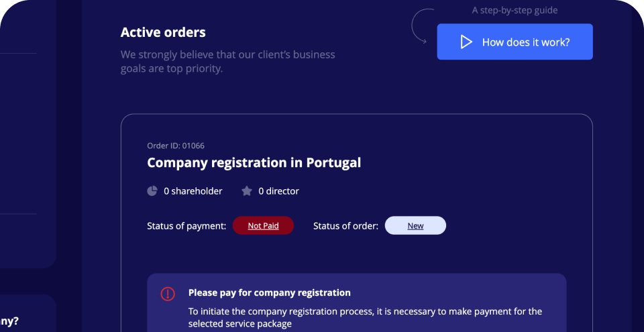Click the pie chart shareholder icon
The height and width of the screenshot is (332, 644).
pos(152,191)
